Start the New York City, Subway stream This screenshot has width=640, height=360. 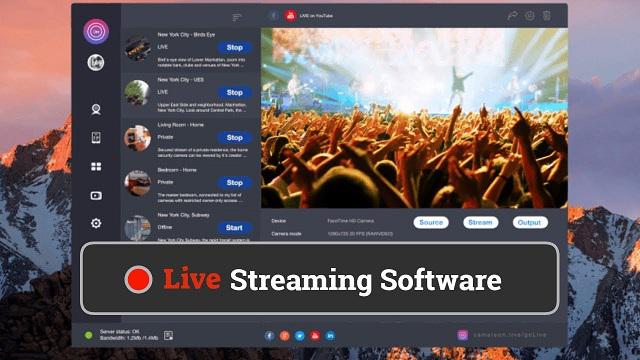point(234,228)
